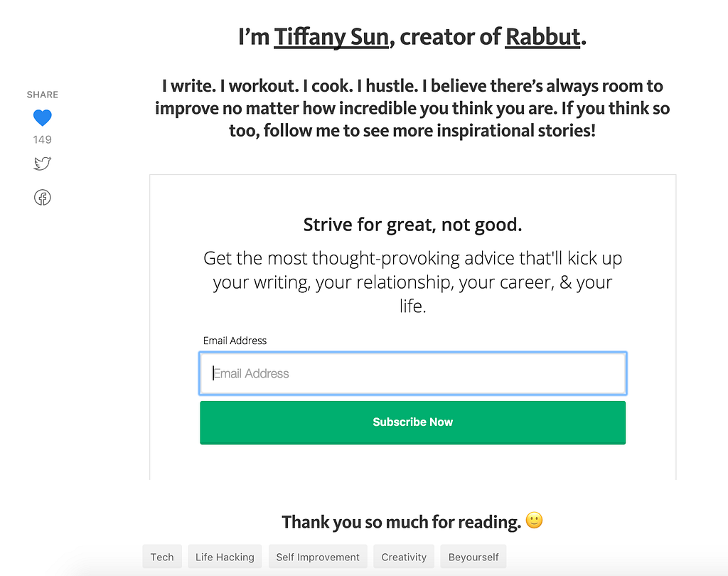Follow the Rabbut link

[542, 37]
